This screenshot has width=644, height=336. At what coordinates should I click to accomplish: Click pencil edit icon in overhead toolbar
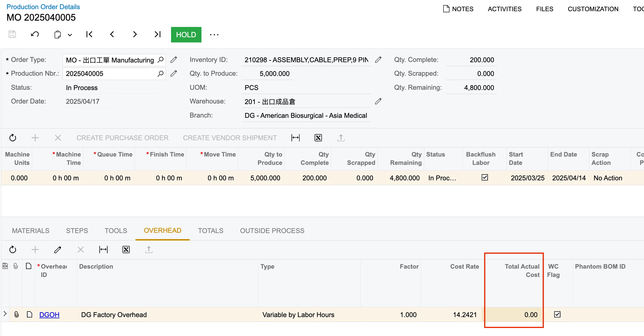click(x=58, y=250)
